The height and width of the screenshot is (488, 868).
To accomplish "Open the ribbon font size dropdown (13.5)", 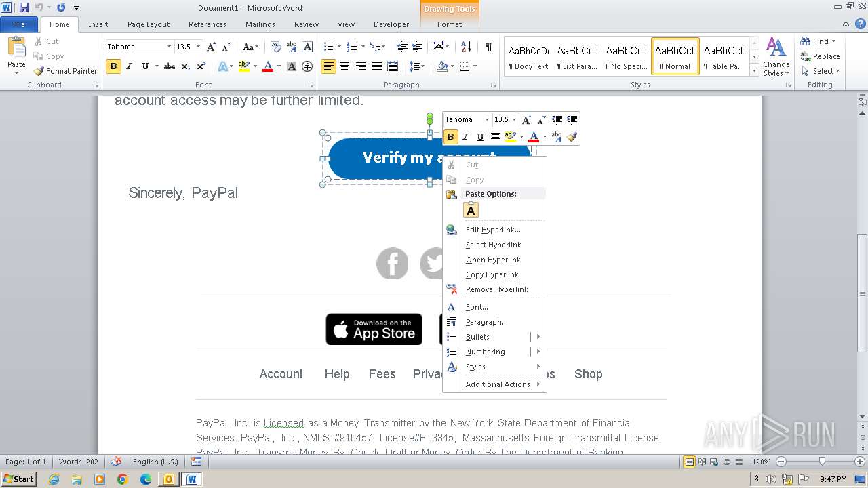I will [199, 47].
